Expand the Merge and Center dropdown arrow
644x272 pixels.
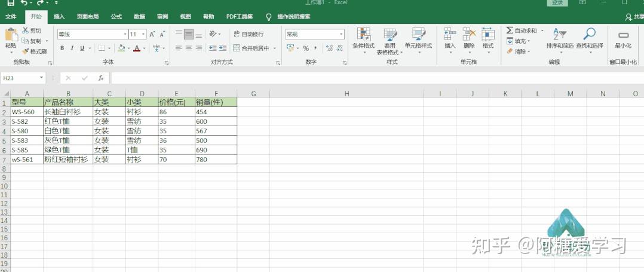pyautogui.click(x=275, y=48)
